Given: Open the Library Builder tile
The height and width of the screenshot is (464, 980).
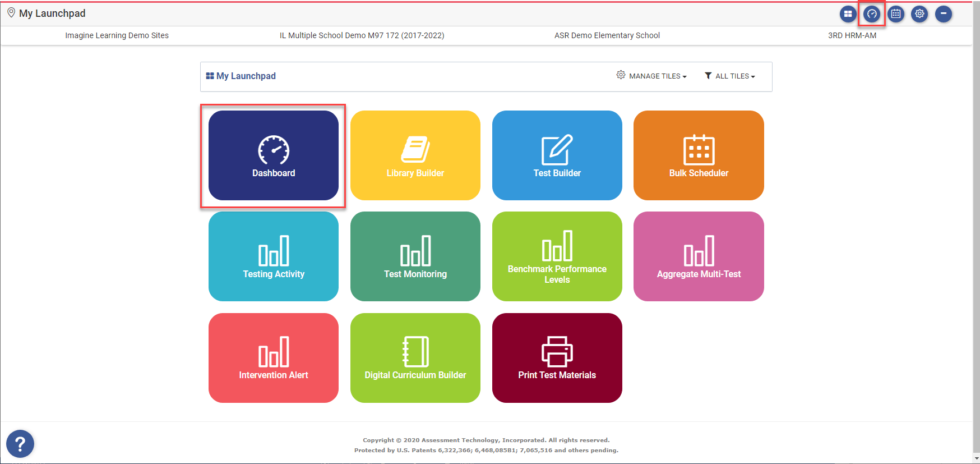Looking at the screenshot, I should coord(415,155).
